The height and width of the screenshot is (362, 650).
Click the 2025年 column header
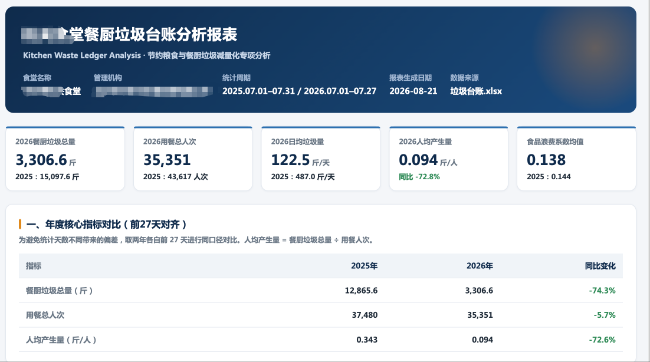pyautogui.click(x=364, y=266)
